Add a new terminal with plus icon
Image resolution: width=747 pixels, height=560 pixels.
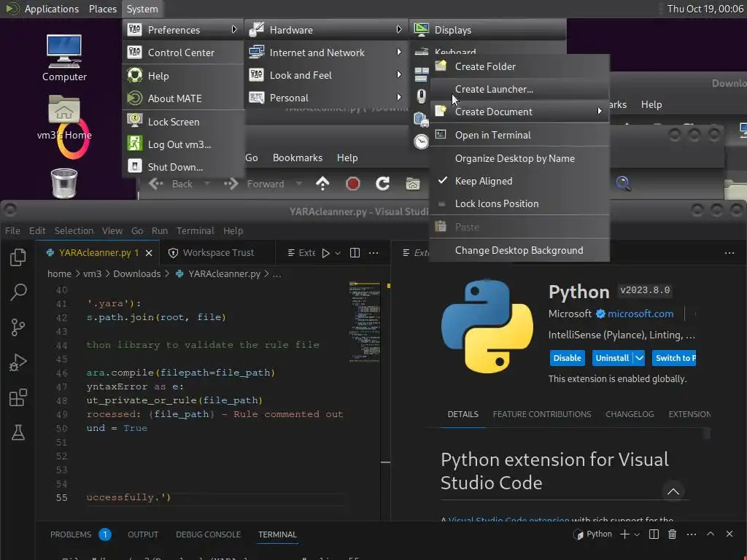624,534
